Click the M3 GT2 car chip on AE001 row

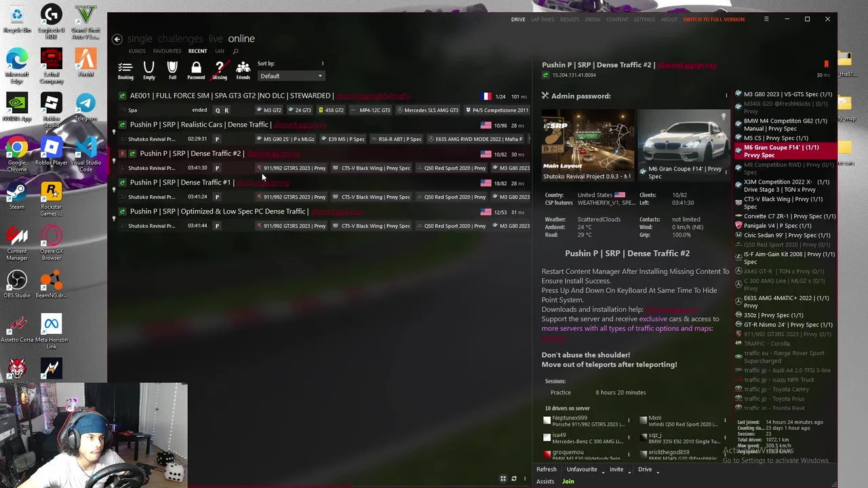click(x=269, y=110)
